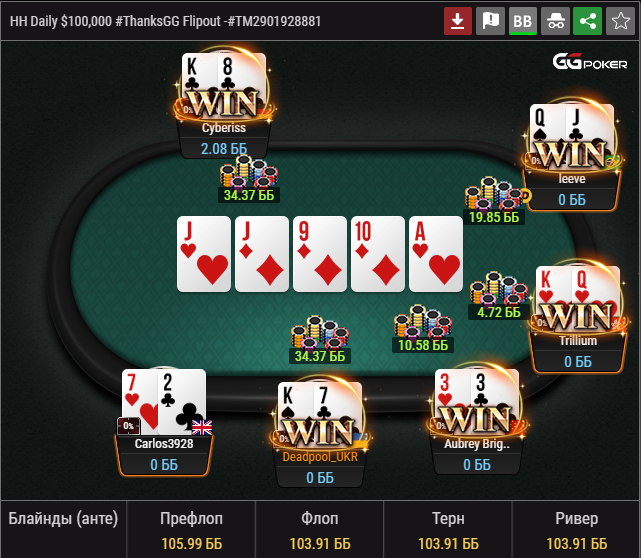The height and width of the screenshot is (558, 641).
Task: Toggle the BB display mode button
Action: point(523,21)
